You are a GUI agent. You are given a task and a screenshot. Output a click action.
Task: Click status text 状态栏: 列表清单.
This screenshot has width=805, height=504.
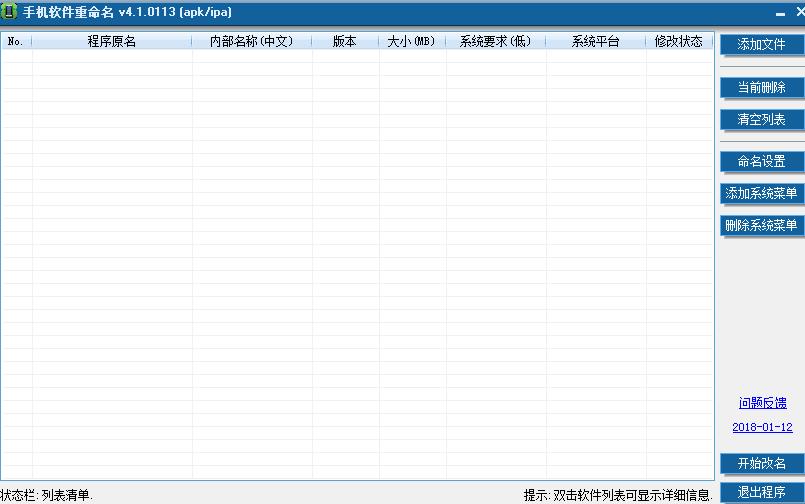click(46, 495)
